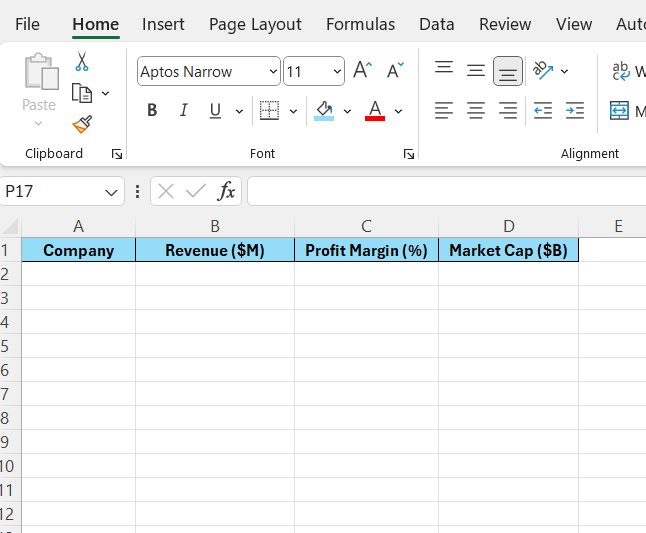Screen dimensions: 646x533
Task: Select the Revenue ($M) header cell
Action: [215, 250]
